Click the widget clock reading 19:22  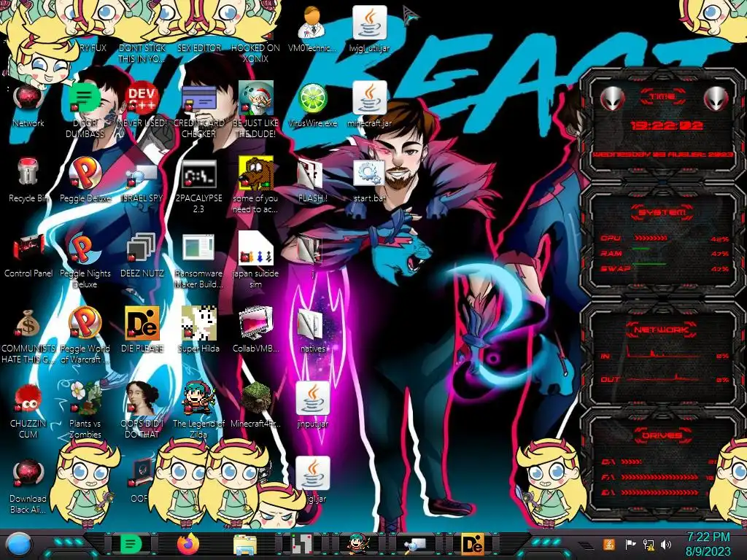[666, 125]
